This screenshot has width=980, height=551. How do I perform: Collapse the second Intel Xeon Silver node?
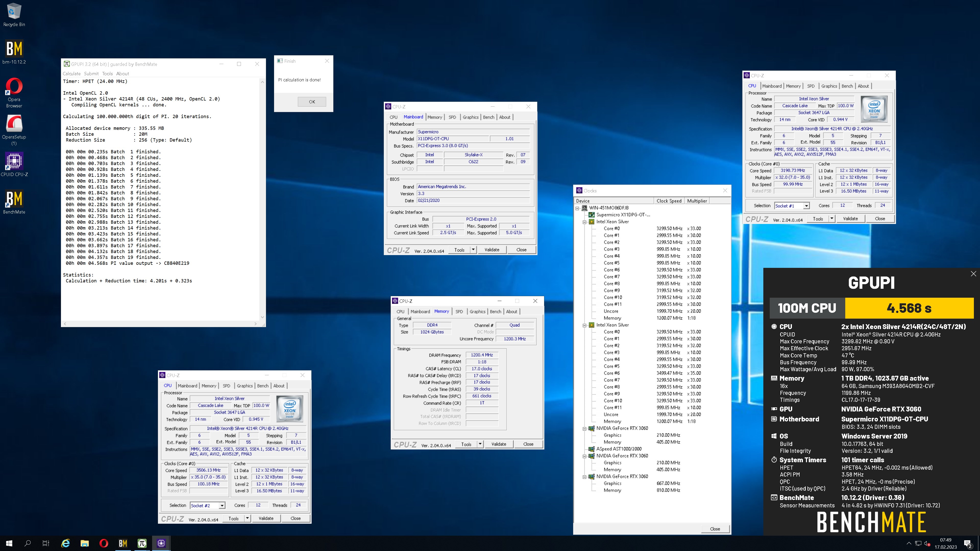584,325
